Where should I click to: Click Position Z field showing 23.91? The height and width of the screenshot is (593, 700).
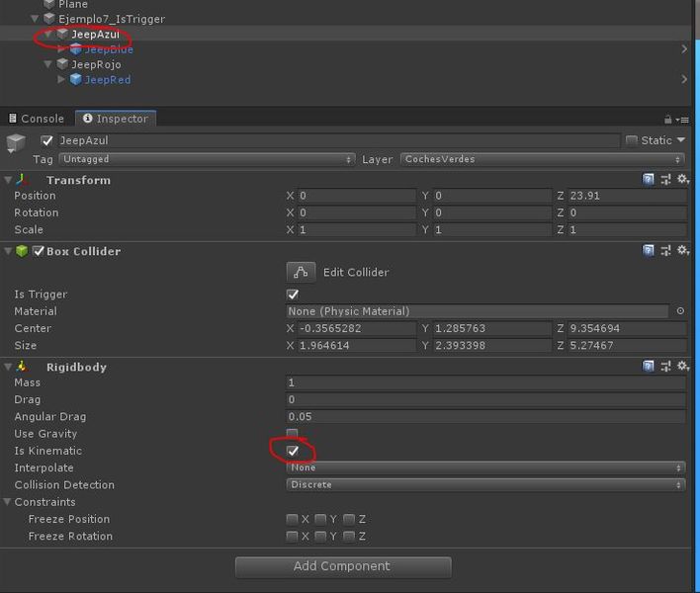(627, 196)
